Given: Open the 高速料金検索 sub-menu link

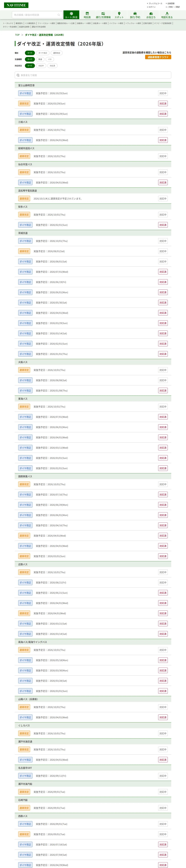Looking at the screenshot, I should [24, 27].
